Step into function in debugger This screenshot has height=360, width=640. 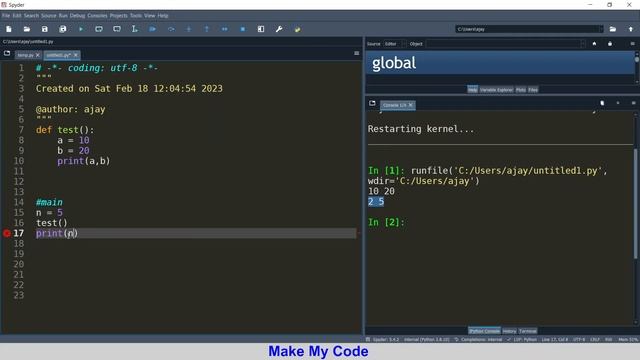click(189, 29)
